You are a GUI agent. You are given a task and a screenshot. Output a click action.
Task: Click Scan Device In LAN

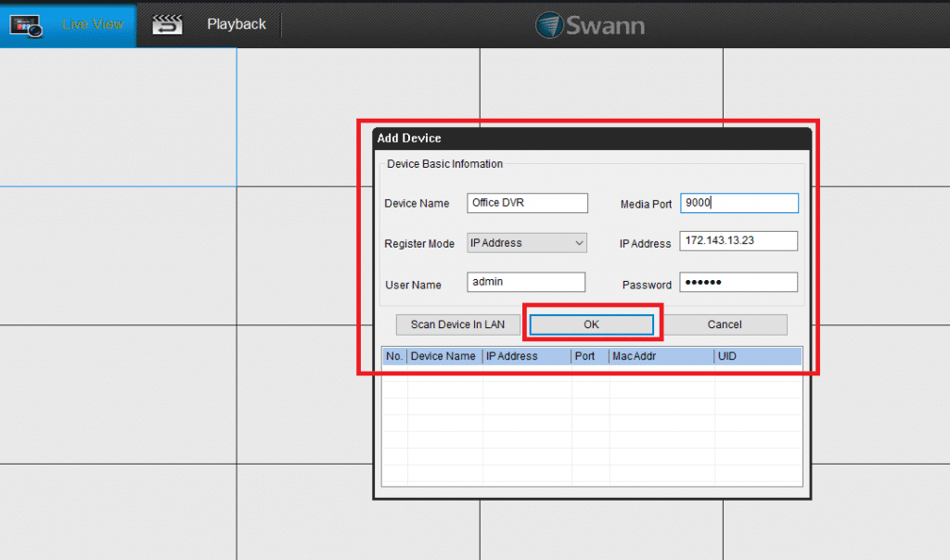[x=457, y=325]
